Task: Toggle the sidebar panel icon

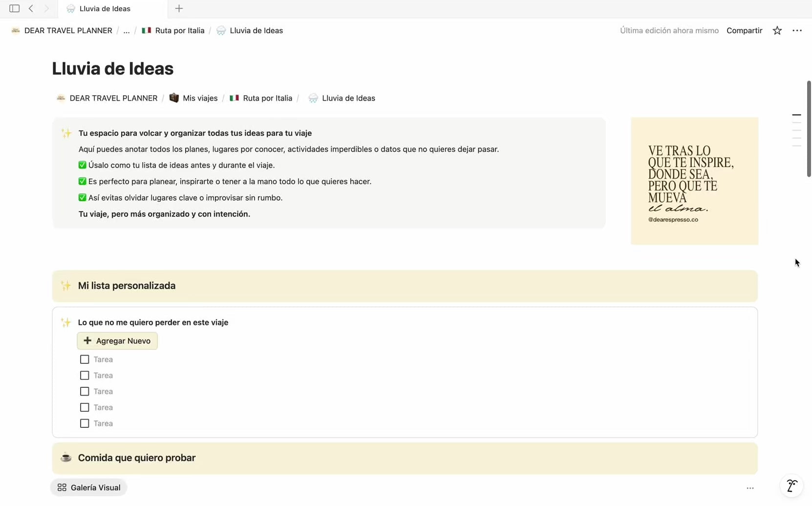Action: pos(14,8)
